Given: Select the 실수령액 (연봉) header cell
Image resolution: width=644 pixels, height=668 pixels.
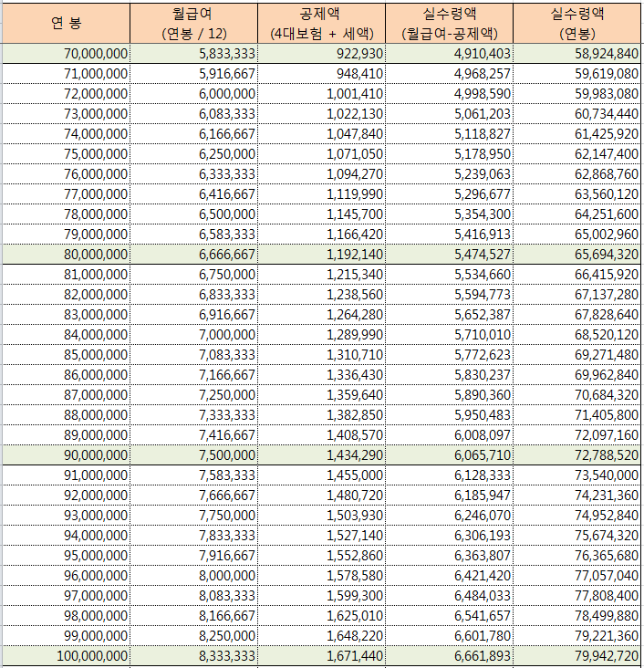Looking at the screenshot, I should coord(577,23).
